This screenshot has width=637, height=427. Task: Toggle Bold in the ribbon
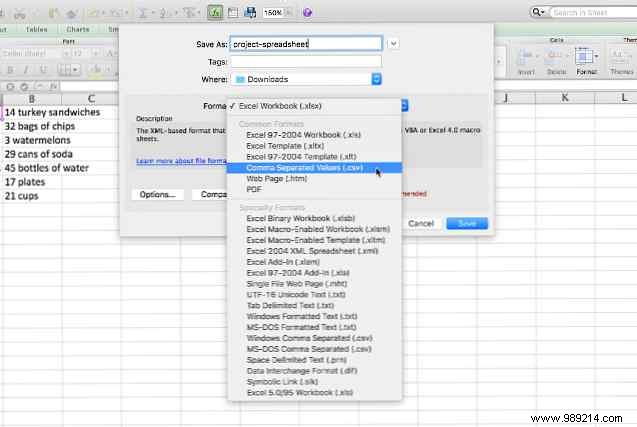11,70
